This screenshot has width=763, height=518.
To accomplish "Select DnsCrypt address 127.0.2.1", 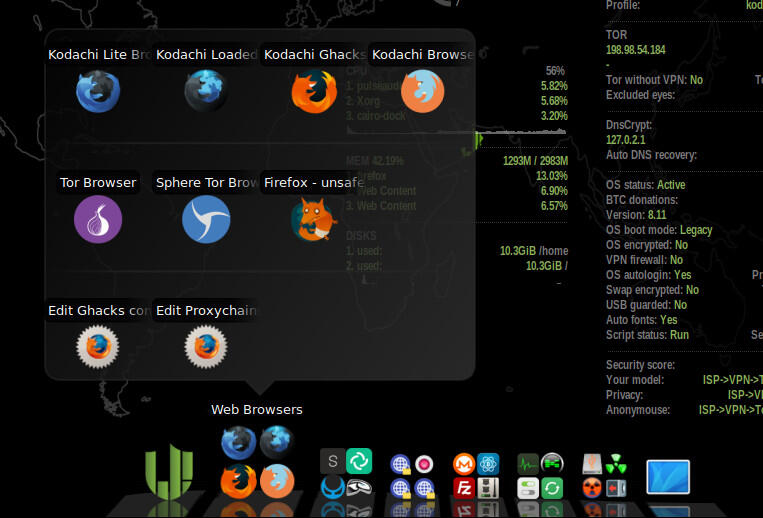I will [x=625, y=140].
